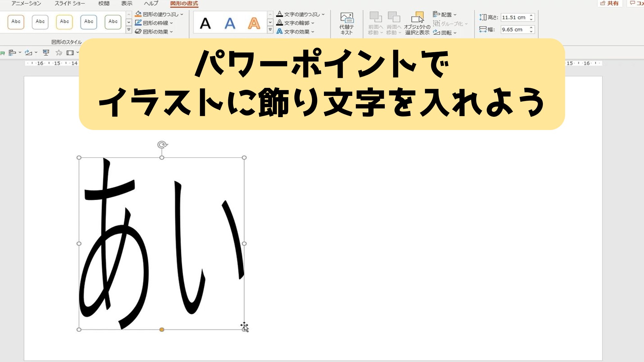Select the 図形の書式 tab
Image resolution: width=644 pixels, height=362 pixels.
[x=184, y=4]
